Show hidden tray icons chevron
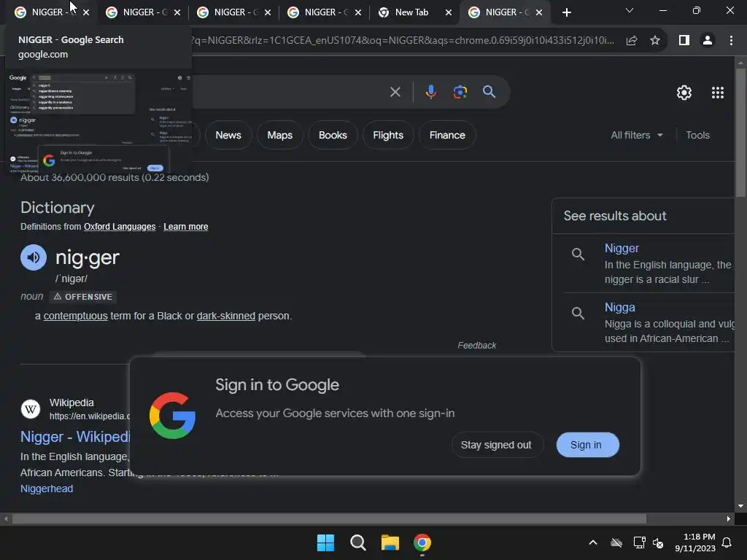Viewport: 747px width, 560px height. coord(593,542)
